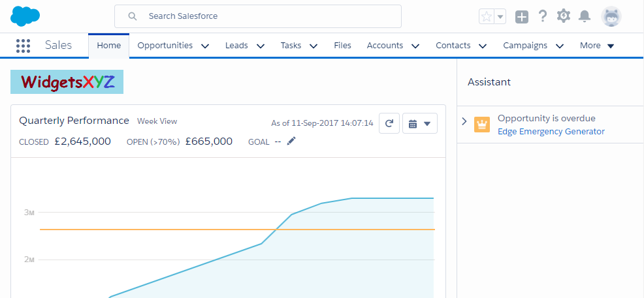This screenshot has height=298, width=644.
Task: Expand the Accounts tab dropdown chevron
Action: click(415, 46)
